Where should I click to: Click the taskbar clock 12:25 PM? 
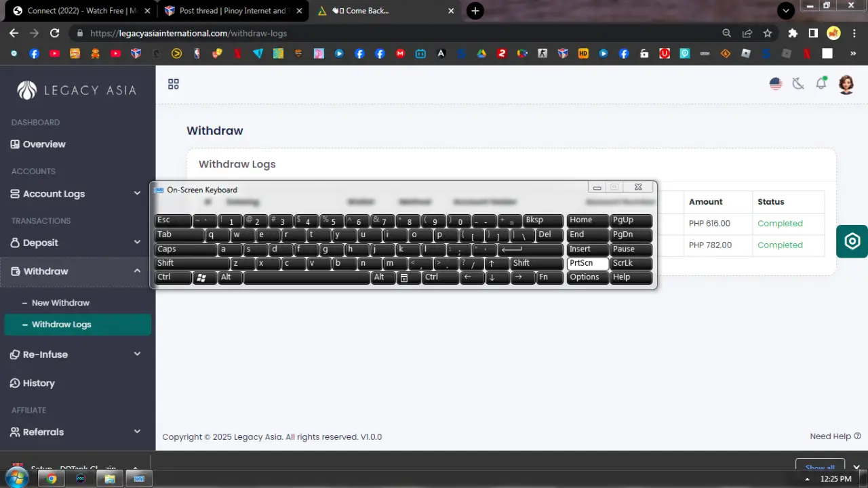click(835, 479)
